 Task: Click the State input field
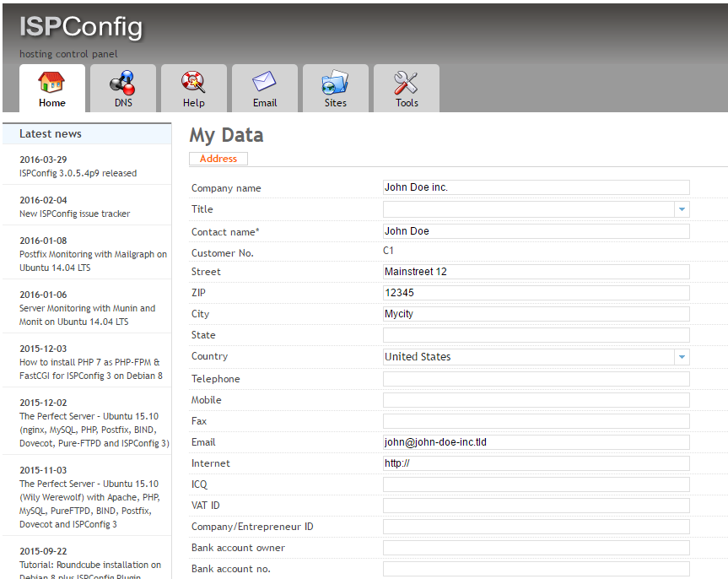pyautogui.click(x=537, y=335)
